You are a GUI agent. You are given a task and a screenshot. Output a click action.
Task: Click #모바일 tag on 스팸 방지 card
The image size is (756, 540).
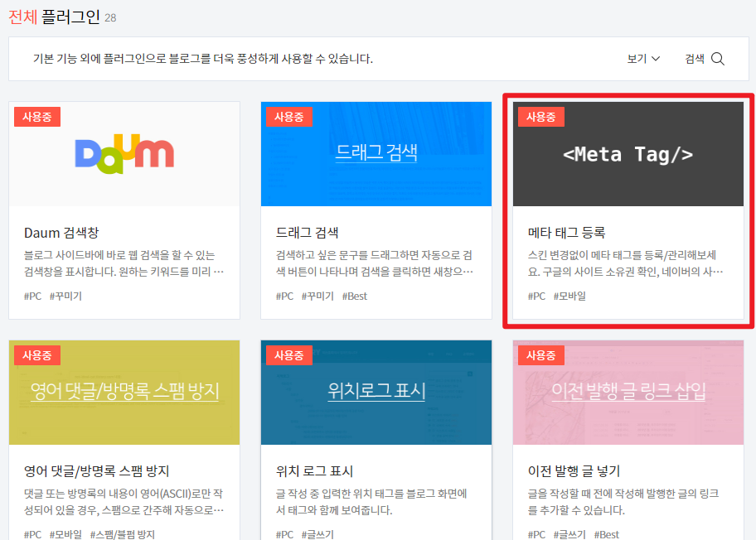tap(65, 534)
